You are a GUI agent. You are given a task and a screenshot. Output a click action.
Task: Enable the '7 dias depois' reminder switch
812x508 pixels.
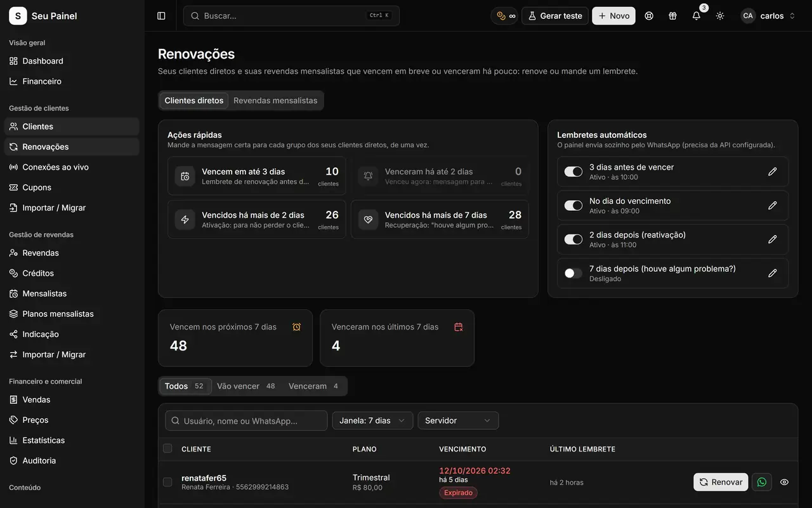tap(573, 273)
